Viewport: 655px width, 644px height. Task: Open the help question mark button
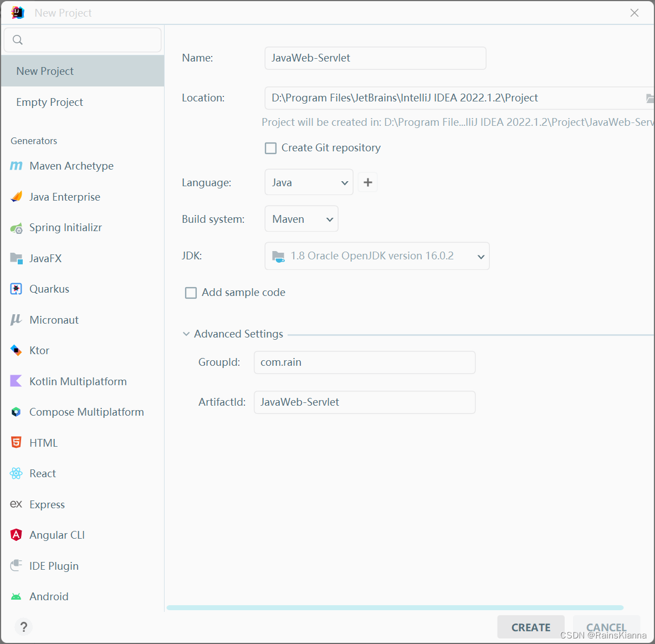coord(24,627)
